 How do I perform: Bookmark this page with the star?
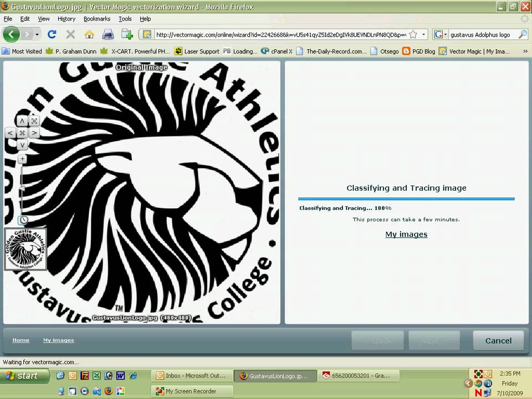pos(413,34)
